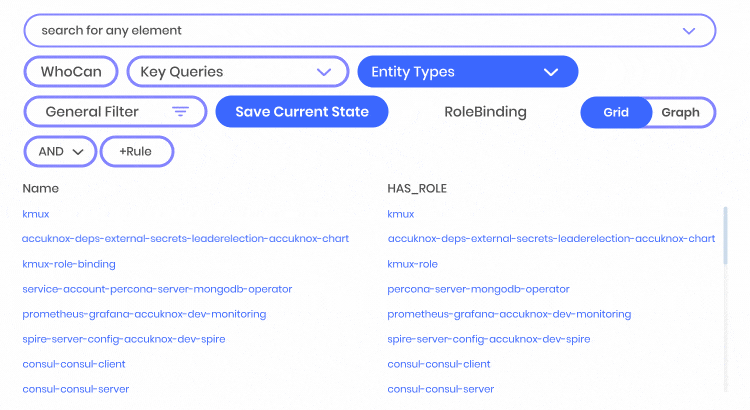Open consul-consul-client in Name column
Viewport: 750px width, 410px height.
tap(75, 364)
